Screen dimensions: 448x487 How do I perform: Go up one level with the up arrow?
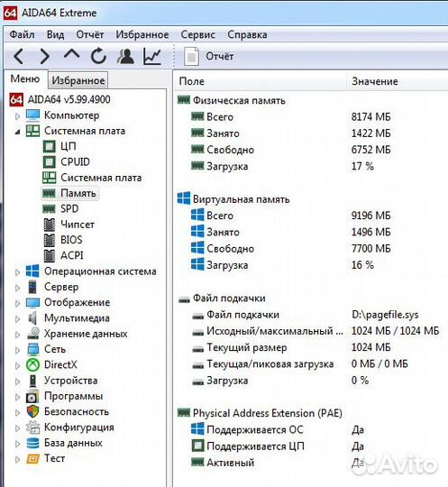71,54
